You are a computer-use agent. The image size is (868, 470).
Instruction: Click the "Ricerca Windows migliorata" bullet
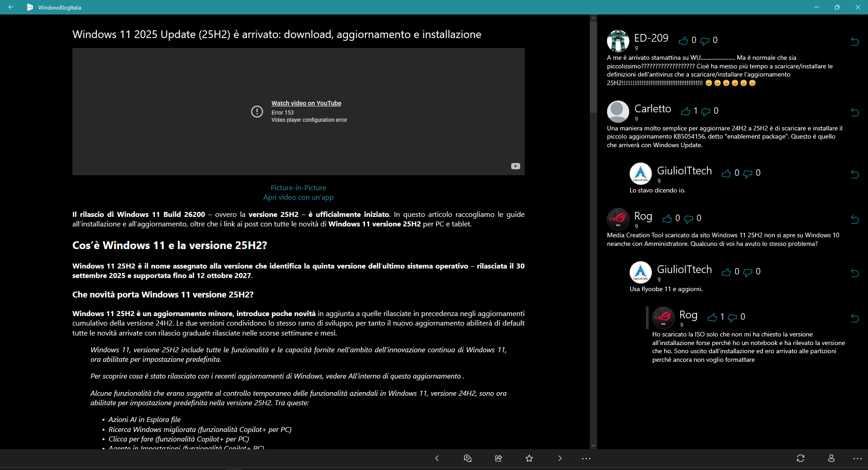click(x=200, y=430)
